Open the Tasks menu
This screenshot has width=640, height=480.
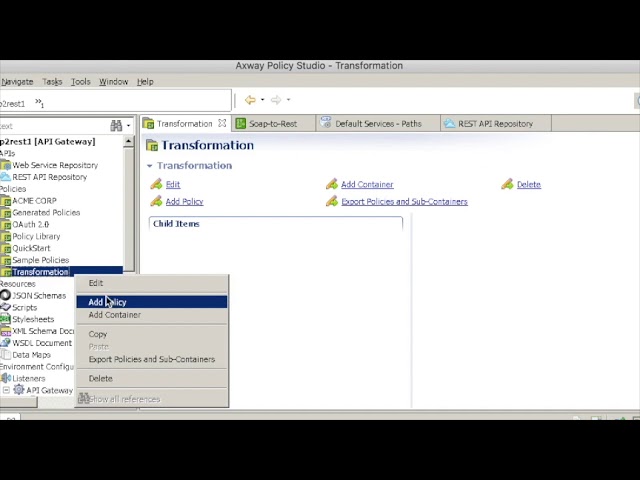click(x=52, y=82)
